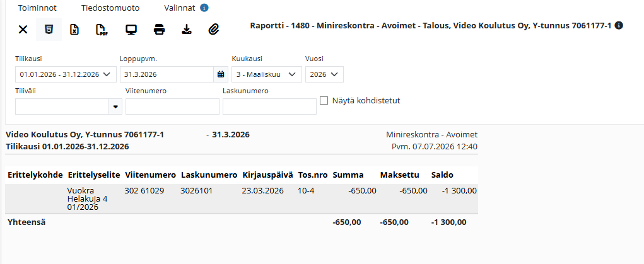The width and height of the screenshot is (644, 264).
Task: Download the report file icon
Action: click(187, 30)
